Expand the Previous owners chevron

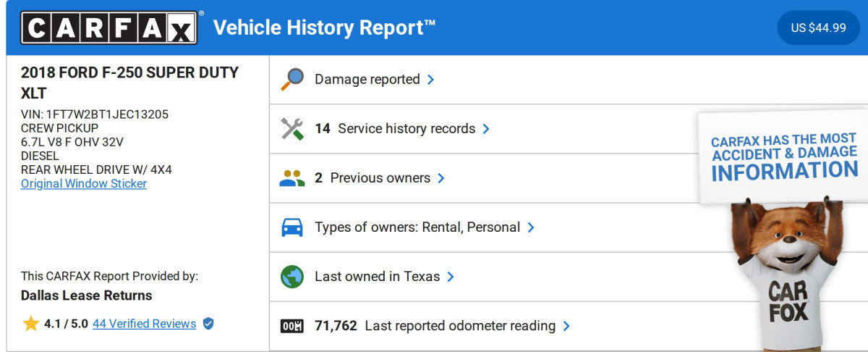pyautogui.click(x=441, y=178)
